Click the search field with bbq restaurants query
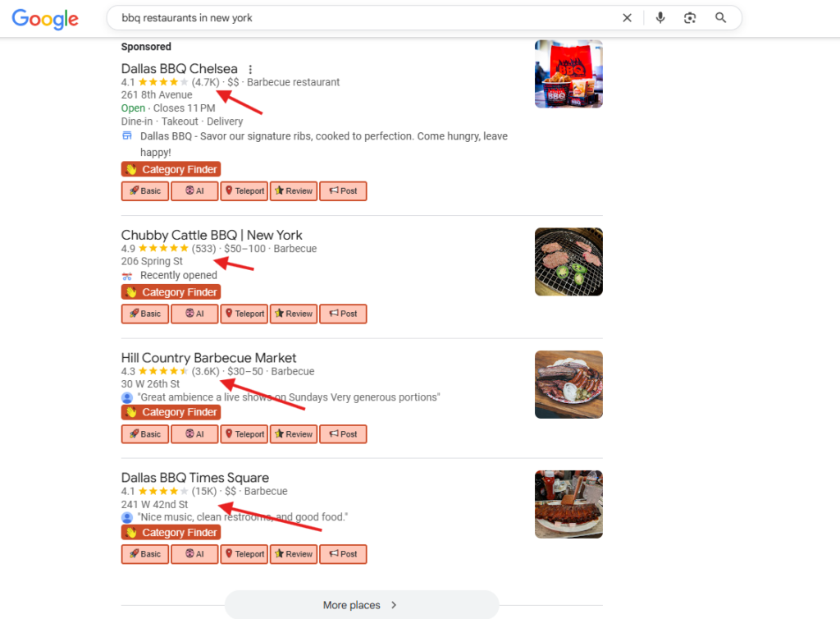 tap(364, 18)
